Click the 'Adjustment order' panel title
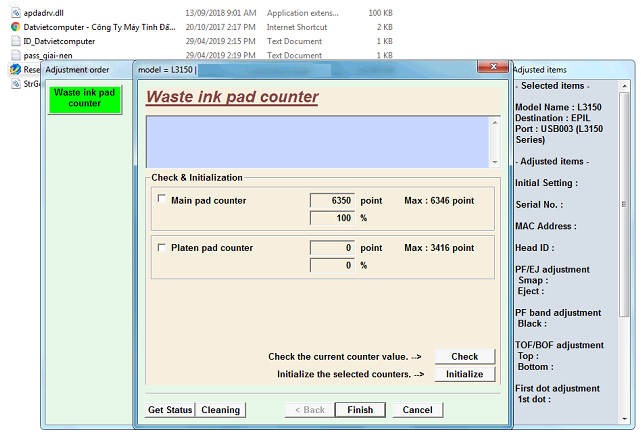 (x=77, y=70)
